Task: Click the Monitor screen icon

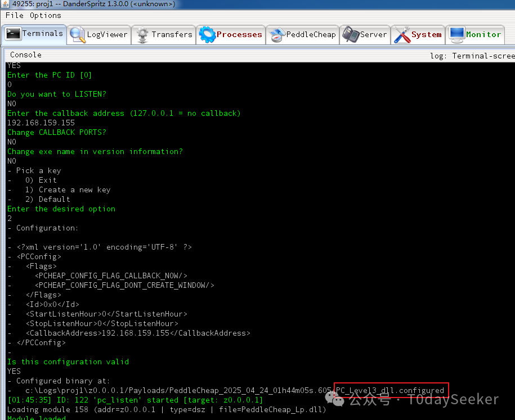Action: (x=457, y=35)
